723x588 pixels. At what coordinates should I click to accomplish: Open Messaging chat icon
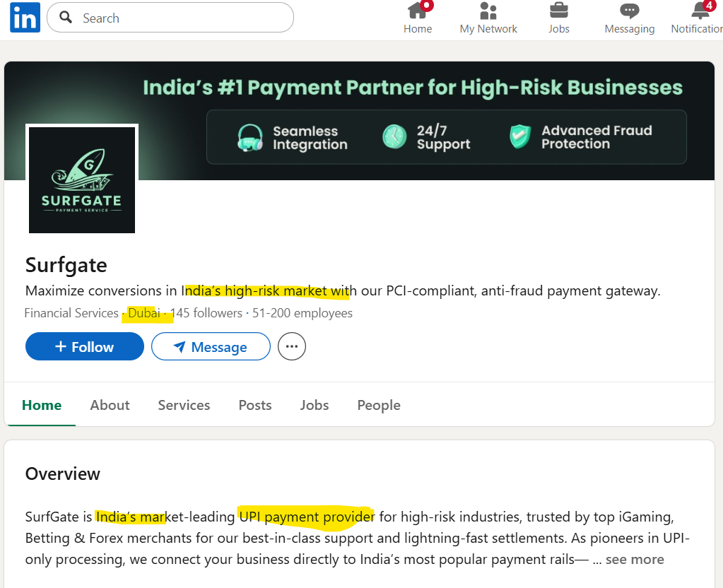629,11
